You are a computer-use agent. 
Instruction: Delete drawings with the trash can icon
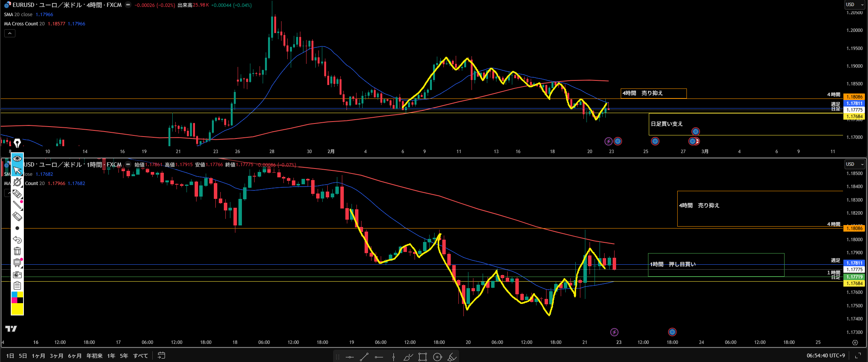(x=17, y=251)
